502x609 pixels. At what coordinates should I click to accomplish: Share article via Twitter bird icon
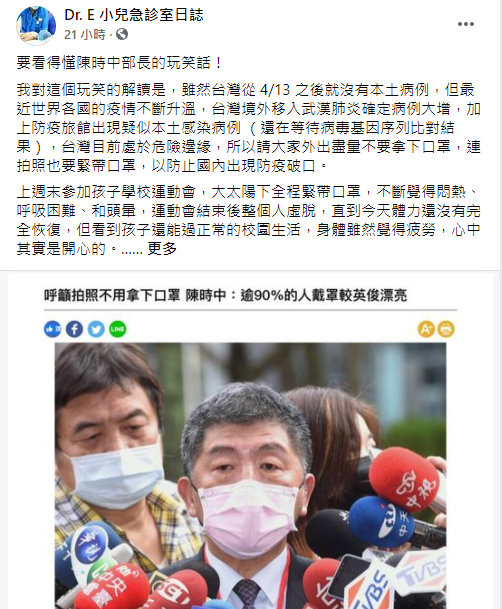96,329
